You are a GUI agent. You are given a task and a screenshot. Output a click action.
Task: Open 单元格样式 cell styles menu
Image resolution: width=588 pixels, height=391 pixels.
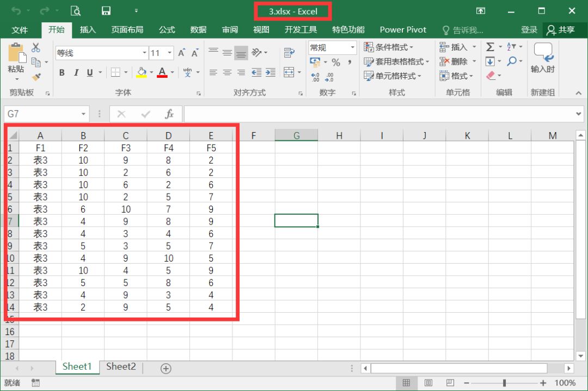[392, 76]
